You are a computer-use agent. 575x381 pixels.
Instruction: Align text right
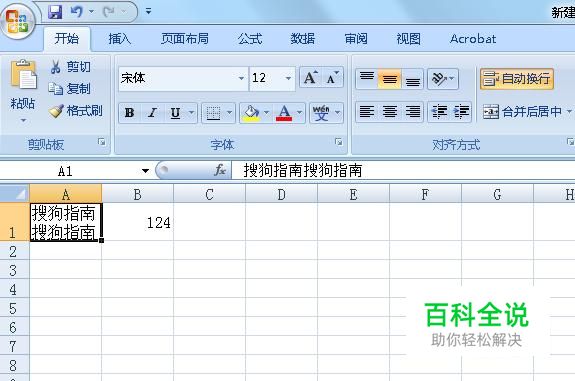[413, 112]
